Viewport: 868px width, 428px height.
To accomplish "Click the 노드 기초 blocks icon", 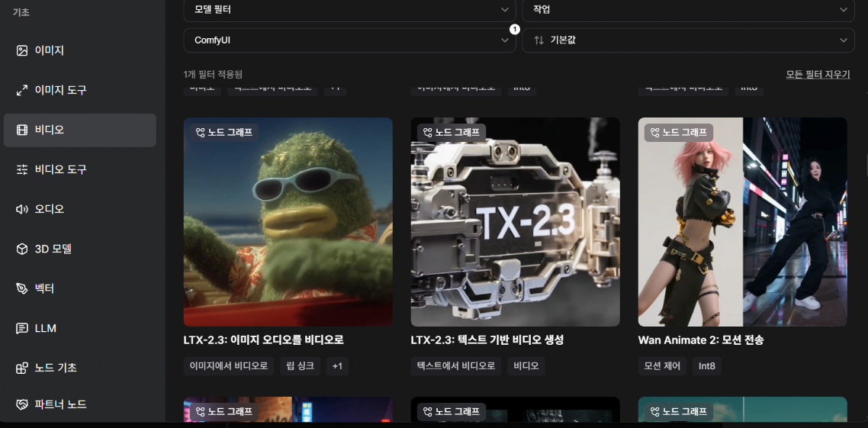I will tap(22, 368).
